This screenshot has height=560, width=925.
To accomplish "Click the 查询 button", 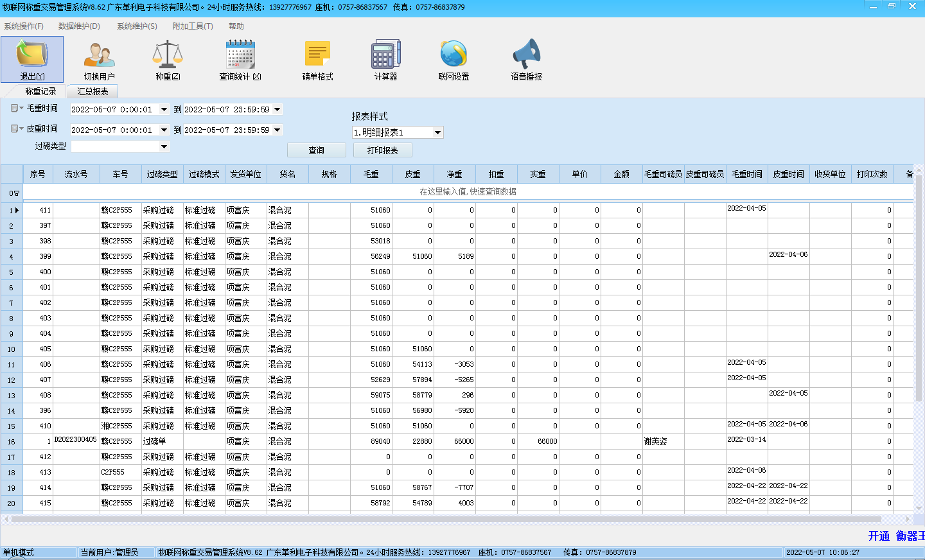I will pyautogui.click(x=316, y=150).
